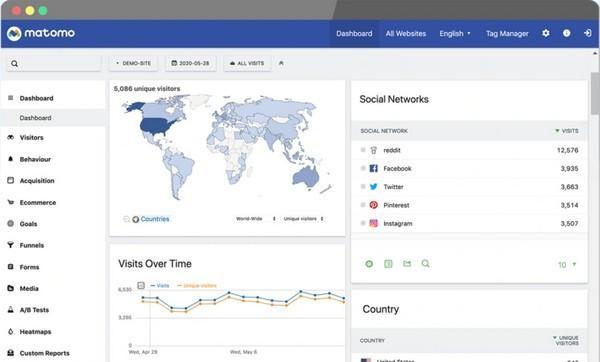Click the Twitter bird icon
The width and height of the screenshot is (600, 362).
pyautogui.click(x=373, y=187)
